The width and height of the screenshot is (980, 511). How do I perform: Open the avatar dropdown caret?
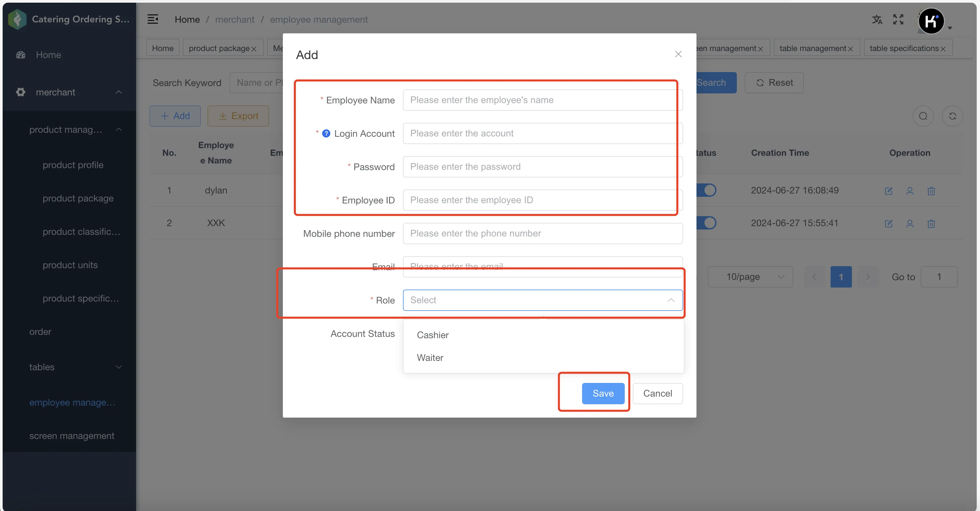pos(950,28)
